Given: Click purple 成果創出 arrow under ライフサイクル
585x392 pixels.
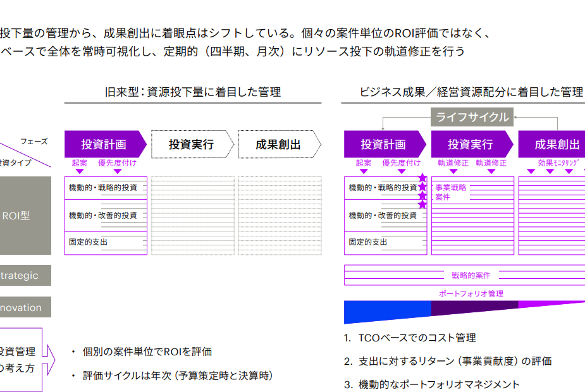Looking at the screenshot, I should pyautogui.click(x=551, y=144).
